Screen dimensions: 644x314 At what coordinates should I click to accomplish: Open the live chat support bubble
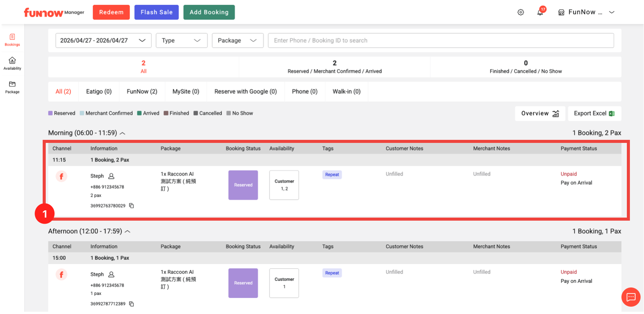point(631,297)
